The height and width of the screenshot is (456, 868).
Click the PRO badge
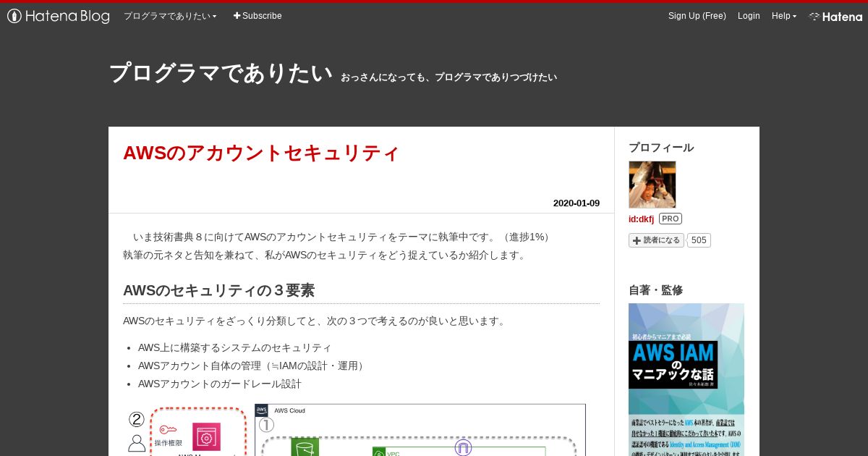click(671, 219)
